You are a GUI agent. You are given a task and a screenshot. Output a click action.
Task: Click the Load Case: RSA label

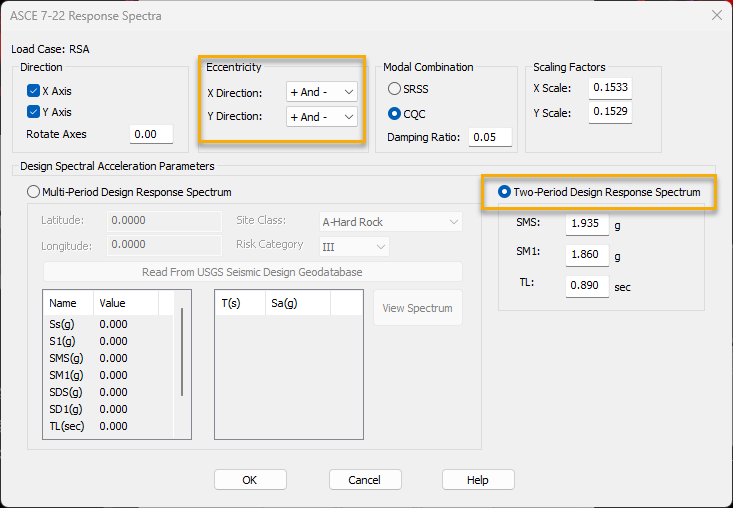pos(50,49)
